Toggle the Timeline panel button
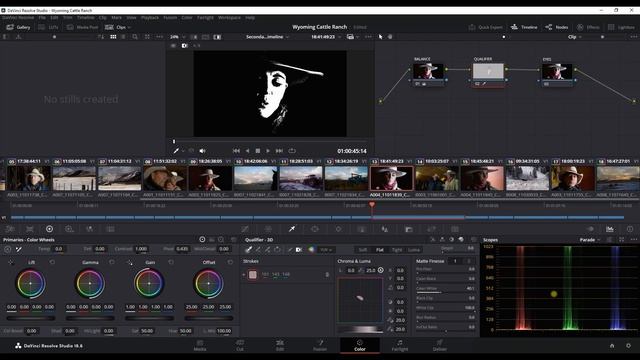 point(524,27)
